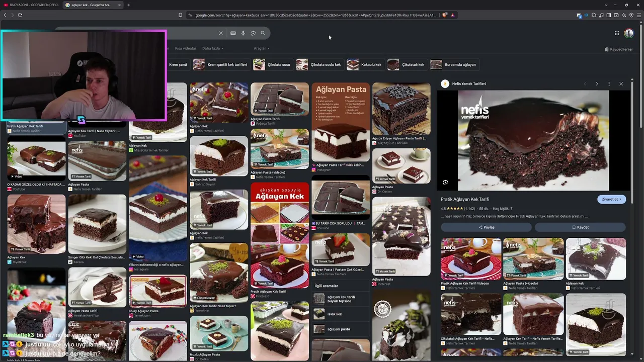The height and width of the screenshot is (362, 644).
Task: Open the large cake preview image
Action: click(533, 140)
